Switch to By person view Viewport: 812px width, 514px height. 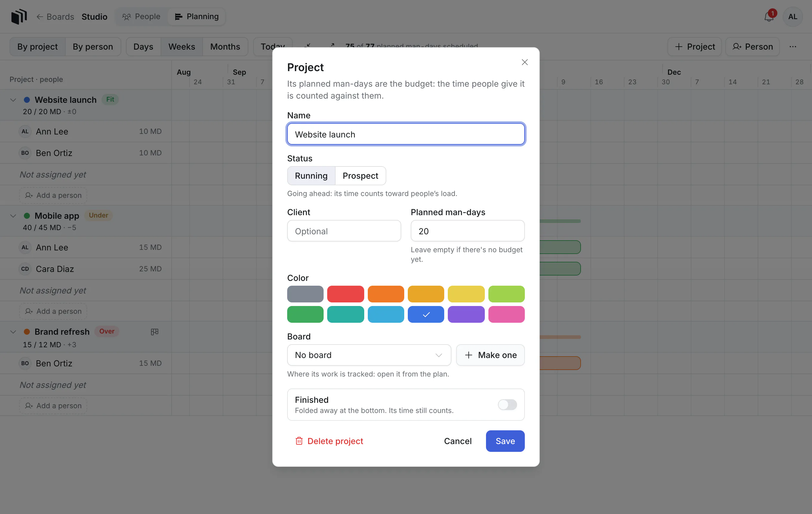point(93,47)
